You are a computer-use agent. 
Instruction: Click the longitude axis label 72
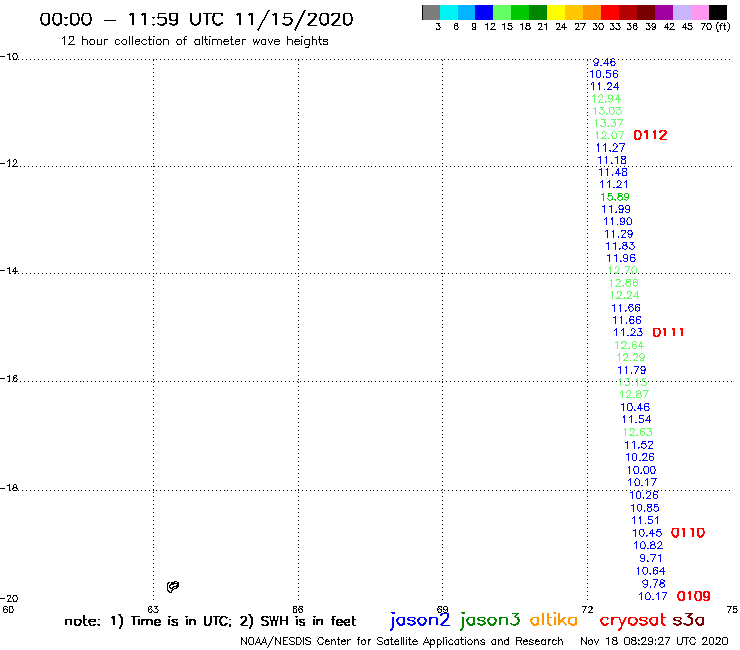tap(587, 609)
